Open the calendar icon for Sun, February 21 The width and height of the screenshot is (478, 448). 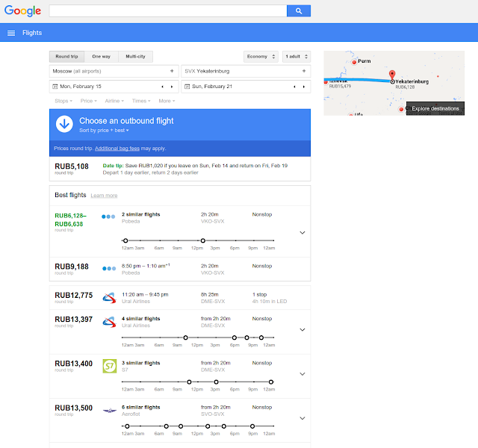187,87
